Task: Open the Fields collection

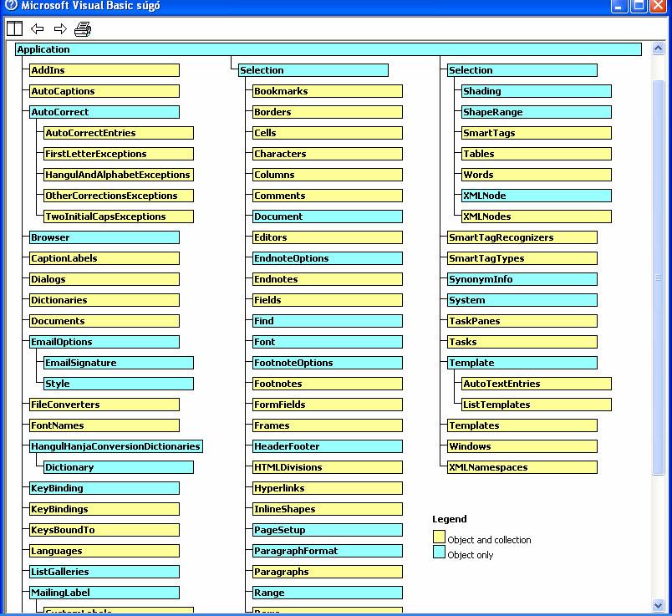Action: pyautogui.click(x=328, y=300)
